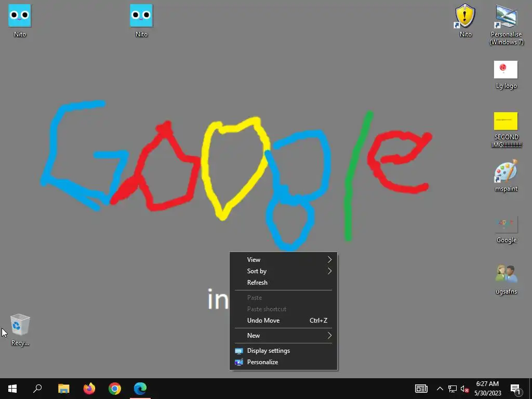This screenshot has width=532, height=399.
Task: Open network status tray icon
Action: point(453,389)
